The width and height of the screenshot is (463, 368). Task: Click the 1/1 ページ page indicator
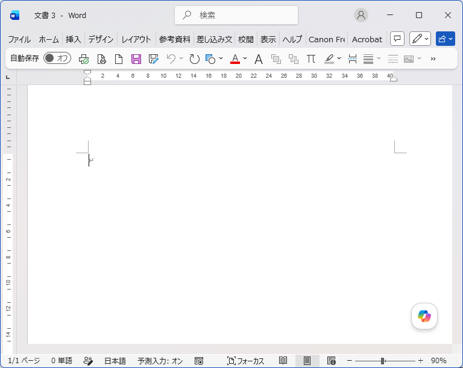click(24, 361)
